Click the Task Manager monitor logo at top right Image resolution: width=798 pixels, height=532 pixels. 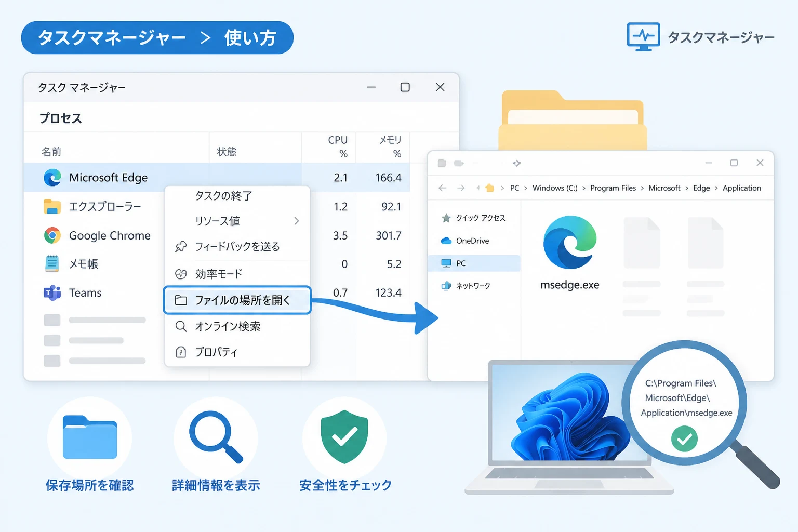(x=644, y=37)
